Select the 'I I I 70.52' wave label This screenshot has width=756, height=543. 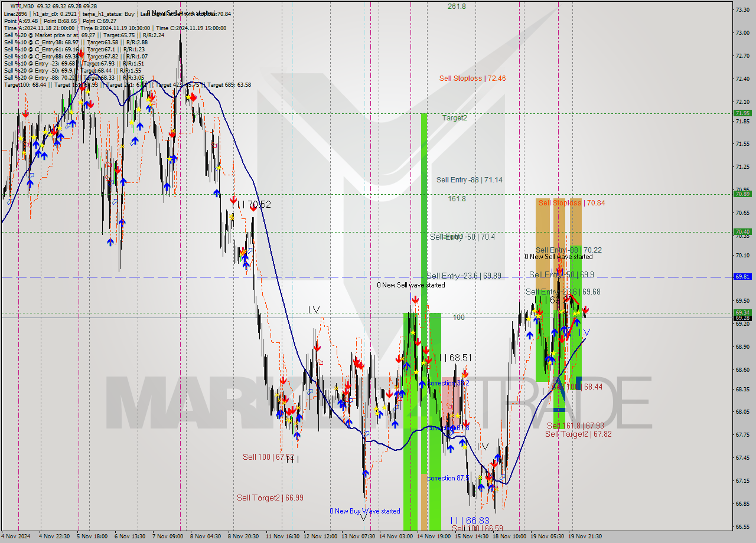click(x=251, y=204)
